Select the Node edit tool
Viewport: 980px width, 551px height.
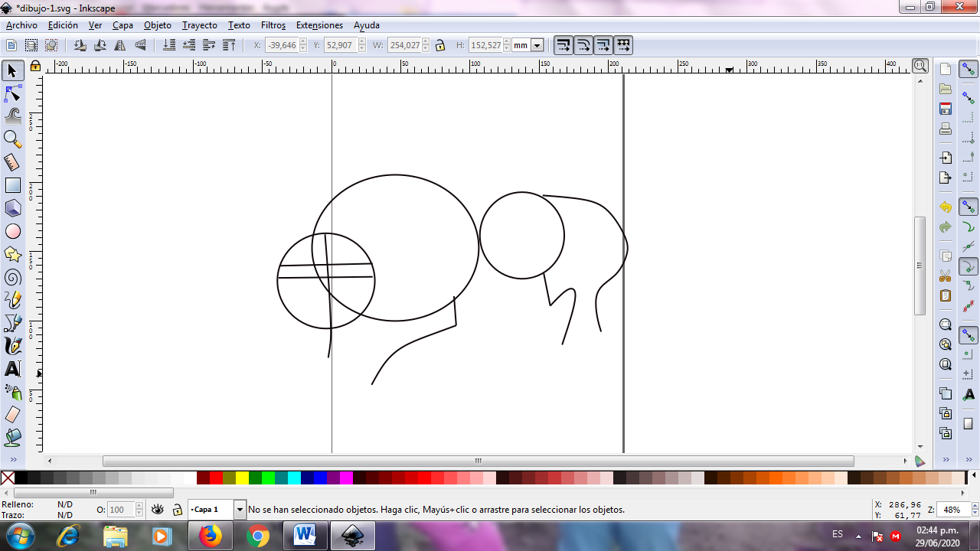(x=12, y=93)
